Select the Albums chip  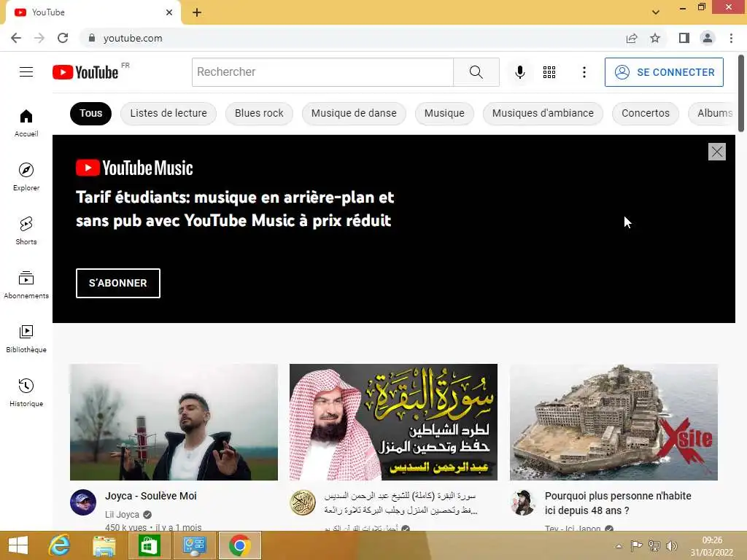[712, 113]
